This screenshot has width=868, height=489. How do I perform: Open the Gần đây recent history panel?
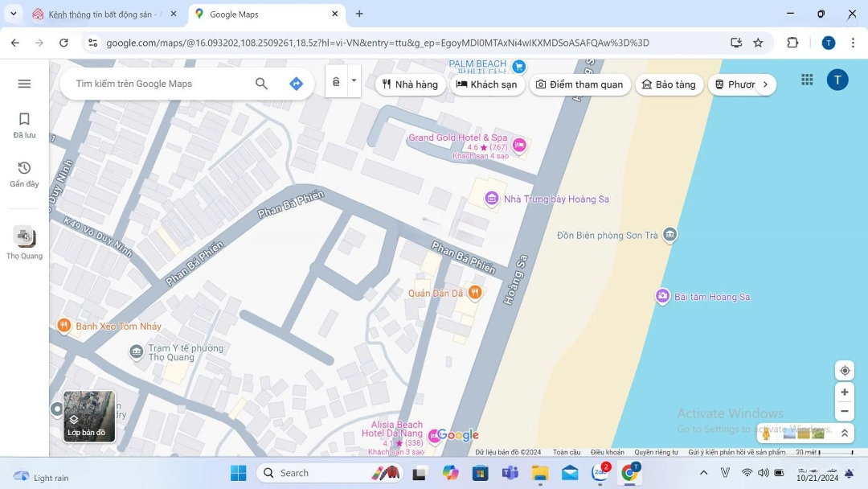click(24, 174)
